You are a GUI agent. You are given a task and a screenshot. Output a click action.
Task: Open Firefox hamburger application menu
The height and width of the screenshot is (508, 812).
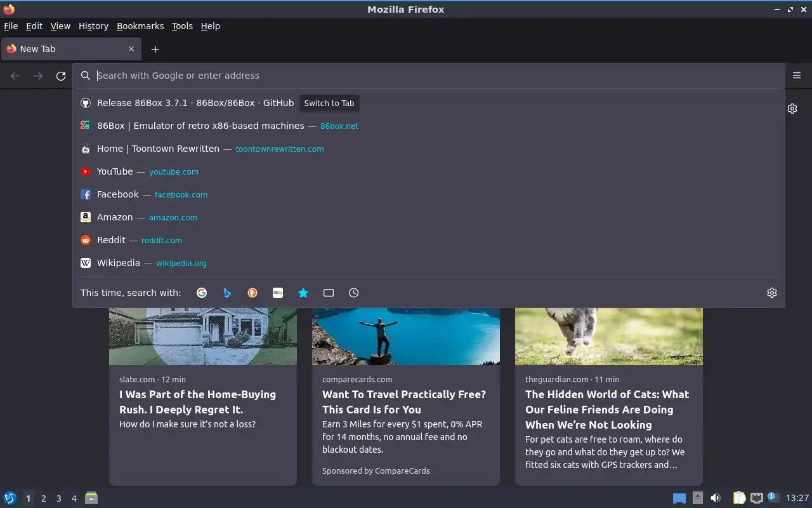coord(797,76)
